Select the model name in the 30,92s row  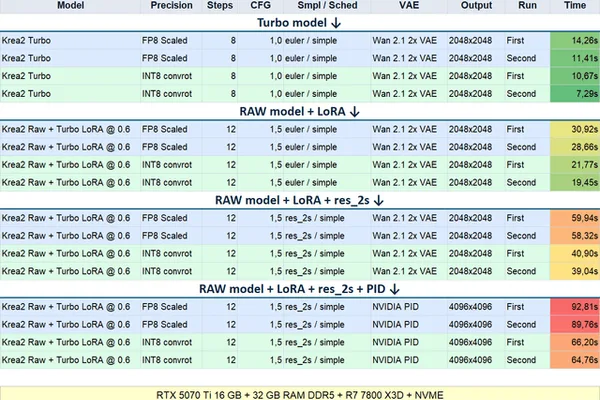point(66,129)
